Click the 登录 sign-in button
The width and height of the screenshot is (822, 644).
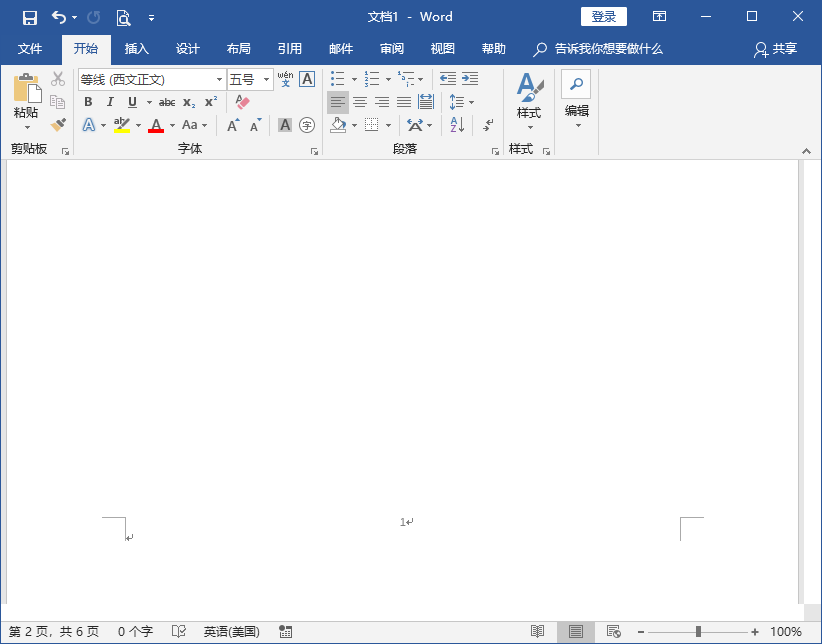tap(603, 17)
